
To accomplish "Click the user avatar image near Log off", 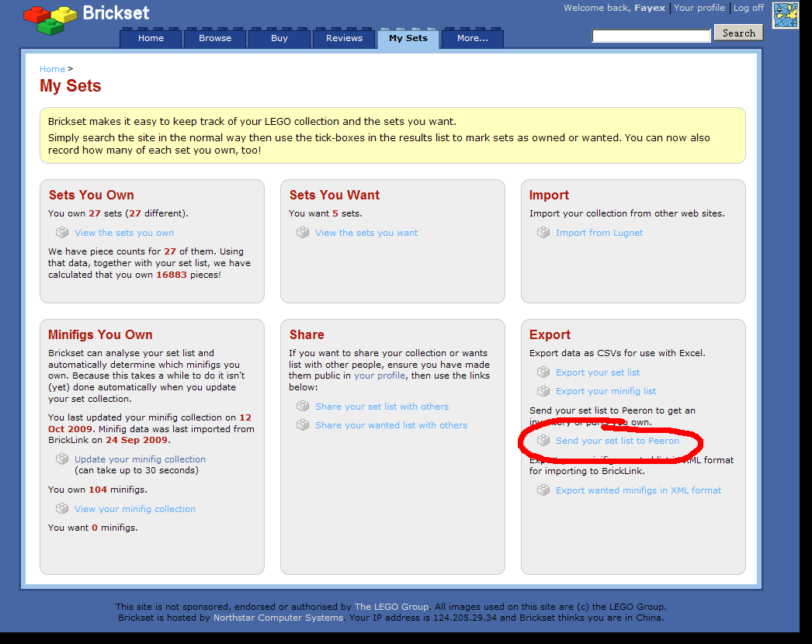I will pyautogui.click(x=786, y=15).
